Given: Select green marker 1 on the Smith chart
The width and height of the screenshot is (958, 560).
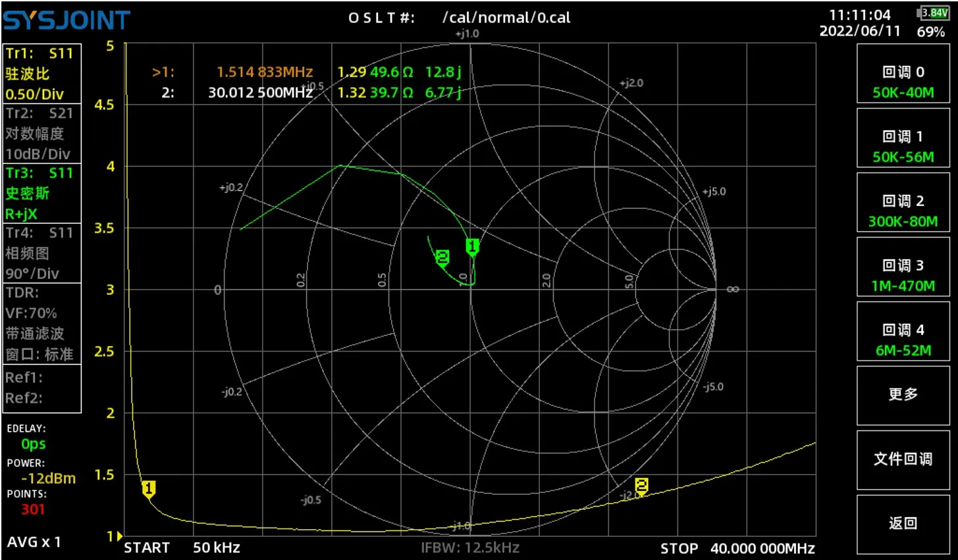Looking at the screenshot, I should 472,247.
